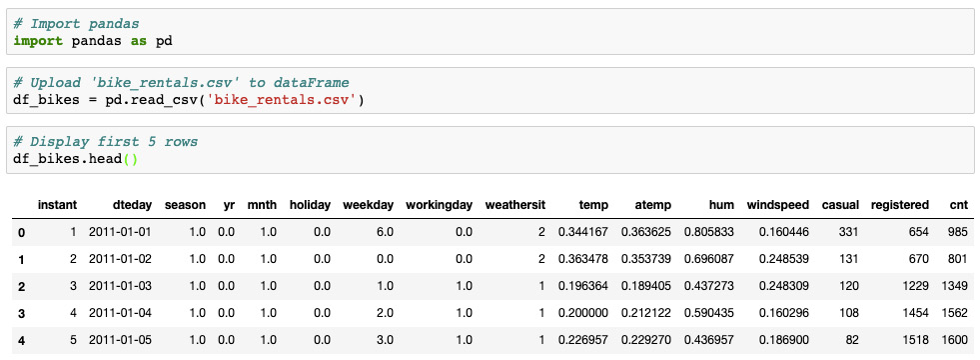Click row index 4 label
The image size is (980, 360).
22,341
